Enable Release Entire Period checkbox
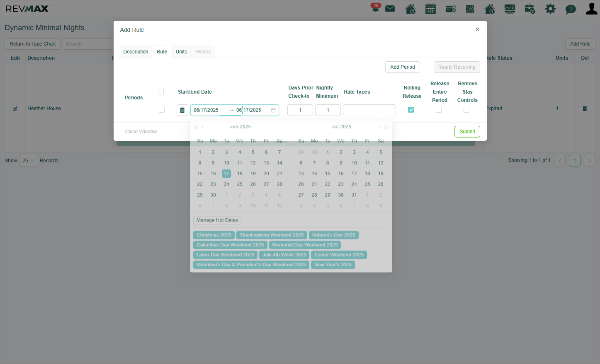 (x=439, y=110)
